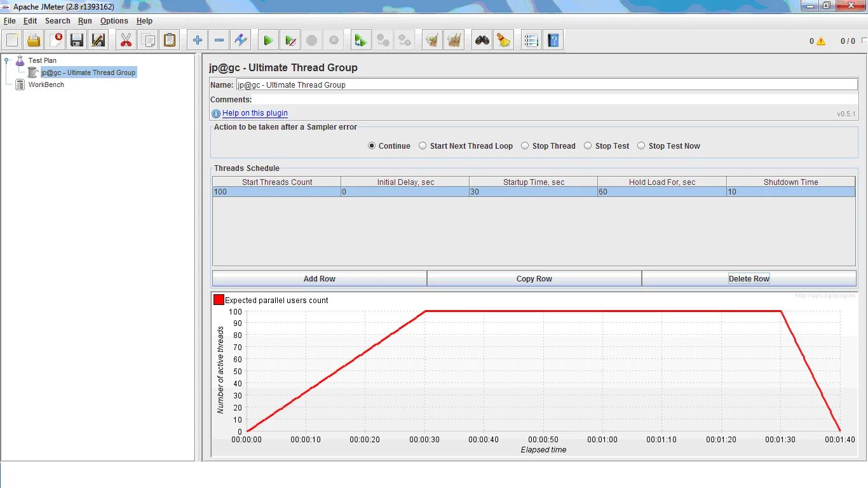Click the Initial Delay, sec column header

(x=405, y=182)
